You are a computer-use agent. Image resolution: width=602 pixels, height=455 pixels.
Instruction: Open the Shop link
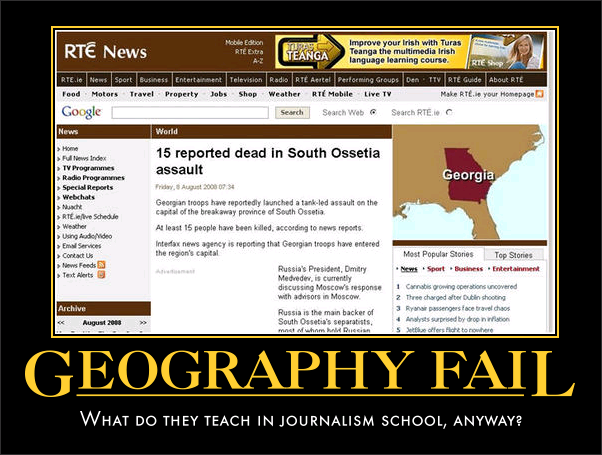click(x=248, y=94)
